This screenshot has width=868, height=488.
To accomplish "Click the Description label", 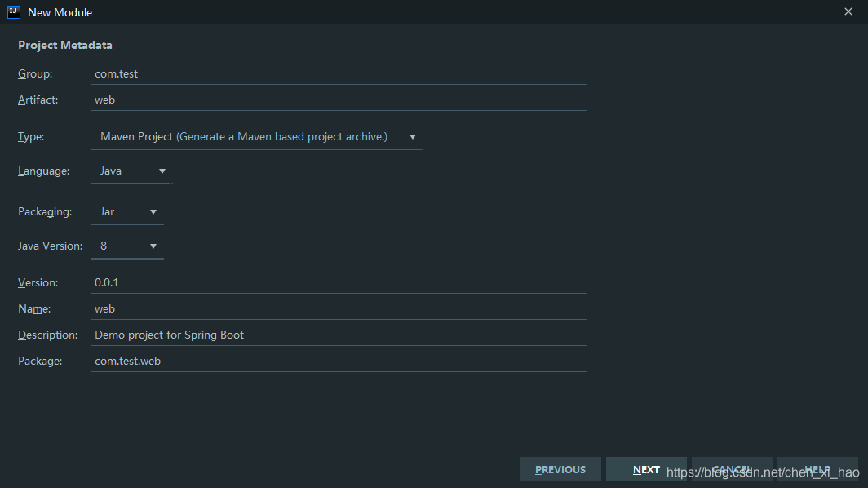I will (47, 335).
